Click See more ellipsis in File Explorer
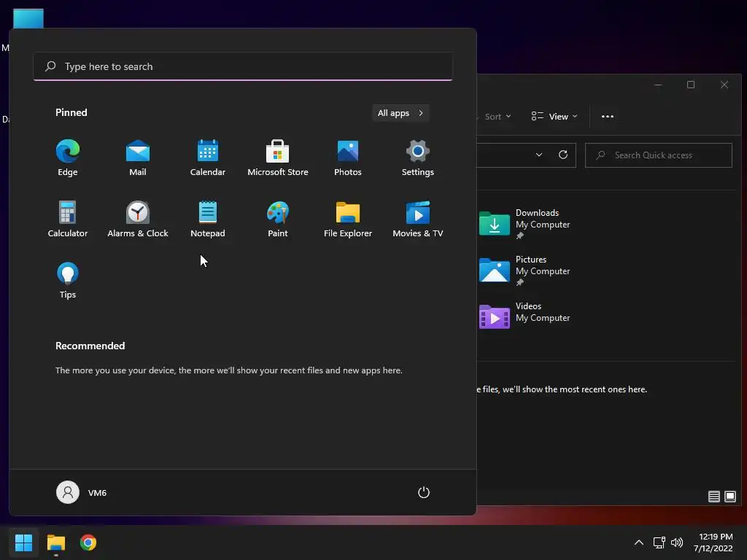The image size is (747, 560). coord(608,117)
